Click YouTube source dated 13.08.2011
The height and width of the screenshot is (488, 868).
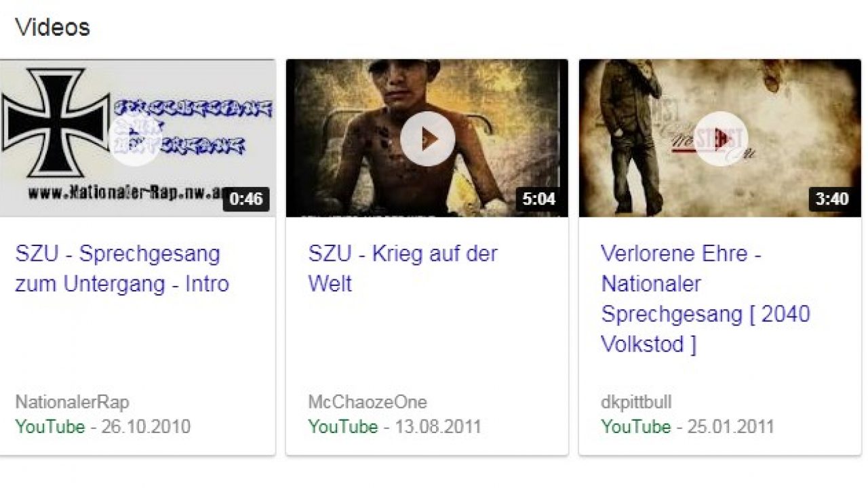pyautogui.click(x=343, y=427)
